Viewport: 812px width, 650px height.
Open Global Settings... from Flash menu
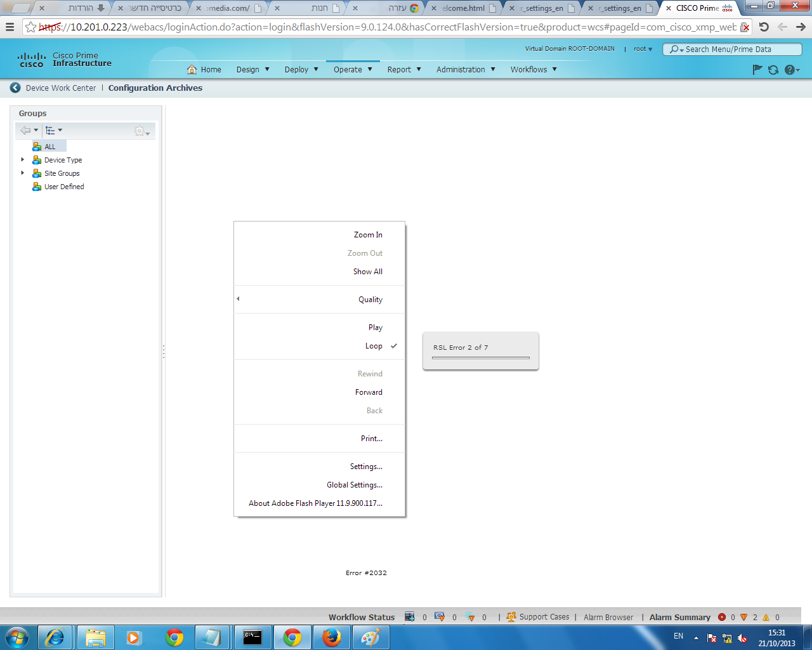[x=319, y=485]
